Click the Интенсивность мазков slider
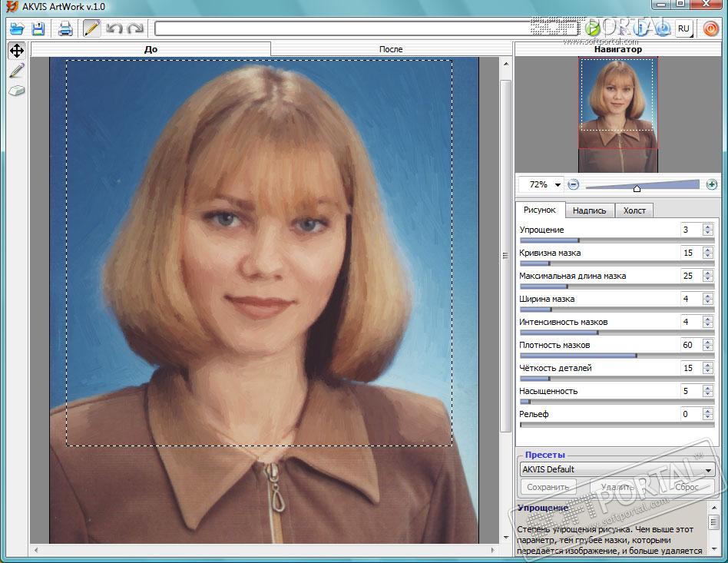 click(x=617, y=333)
